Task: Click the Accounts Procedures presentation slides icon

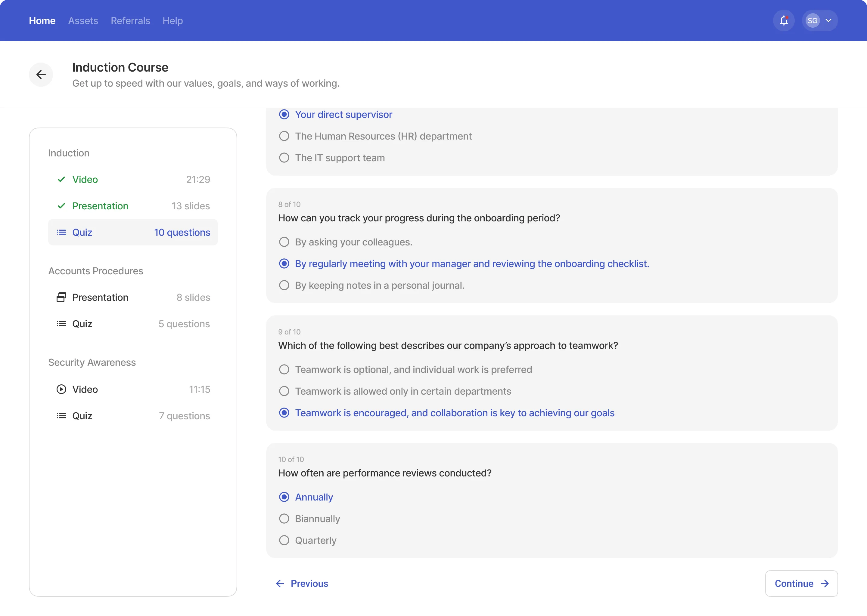Action: 61,297
